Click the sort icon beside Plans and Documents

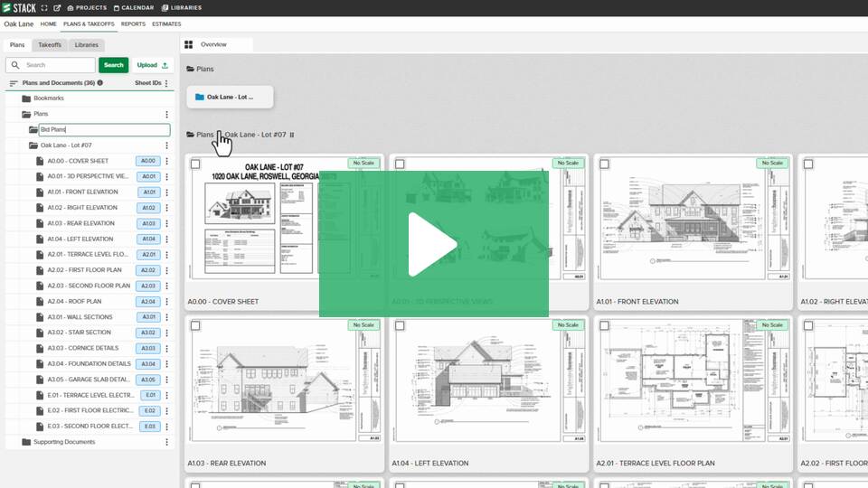tap(14, 83)
